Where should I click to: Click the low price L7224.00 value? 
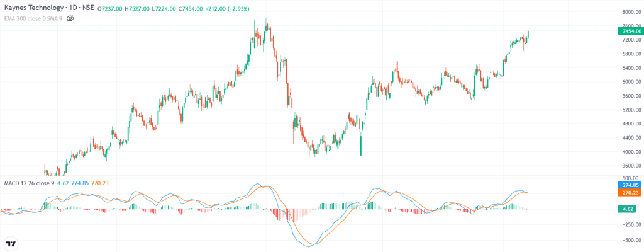point(164,9)
